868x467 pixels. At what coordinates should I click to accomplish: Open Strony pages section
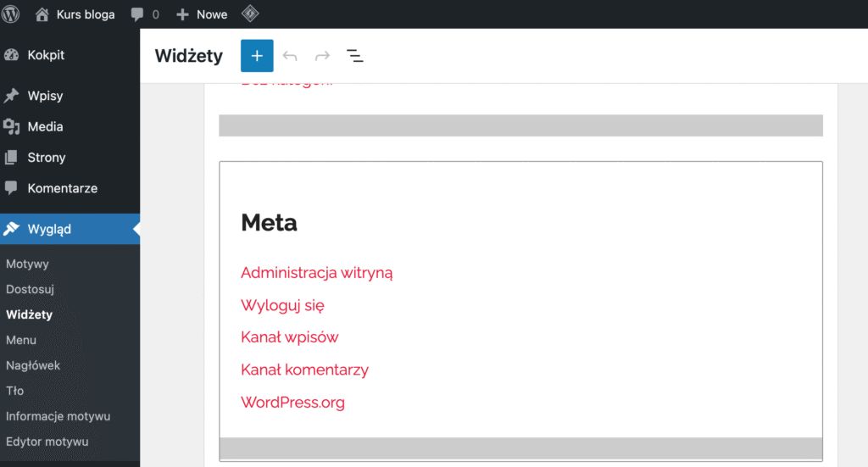(46, 158)
